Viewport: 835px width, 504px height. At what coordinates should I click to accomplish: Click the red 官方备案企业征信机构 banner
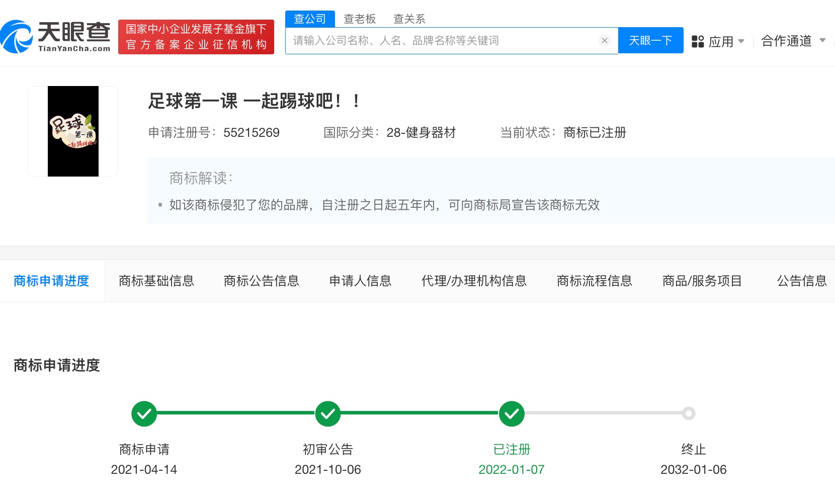[196, 37]
